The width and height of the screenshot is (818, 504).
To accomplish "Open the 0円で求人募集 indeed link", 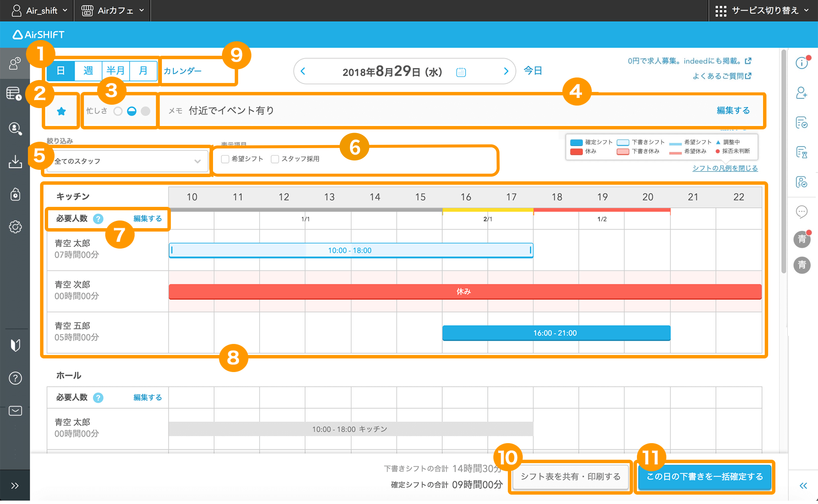I will (689, 61).
